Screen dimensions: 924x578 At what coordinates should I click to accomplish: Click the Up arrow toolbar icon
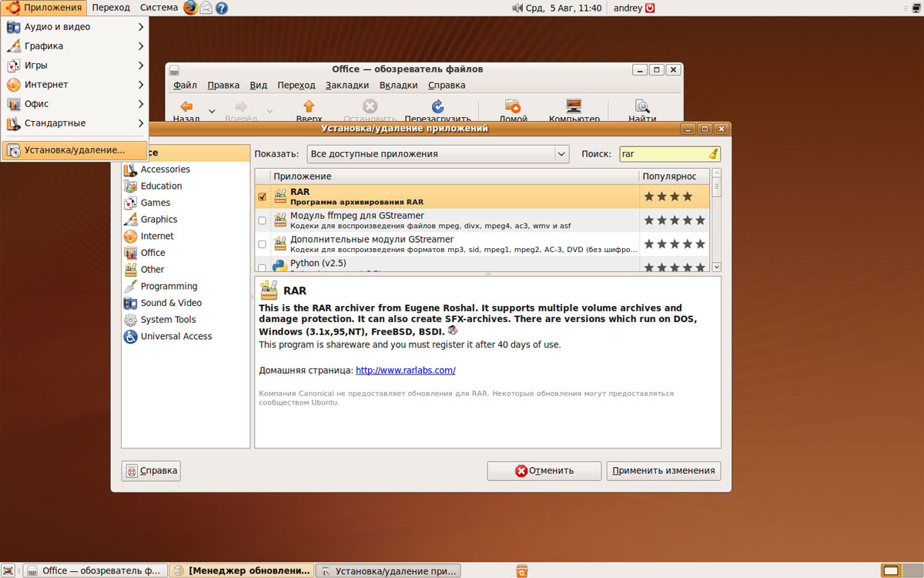[309, 106]
